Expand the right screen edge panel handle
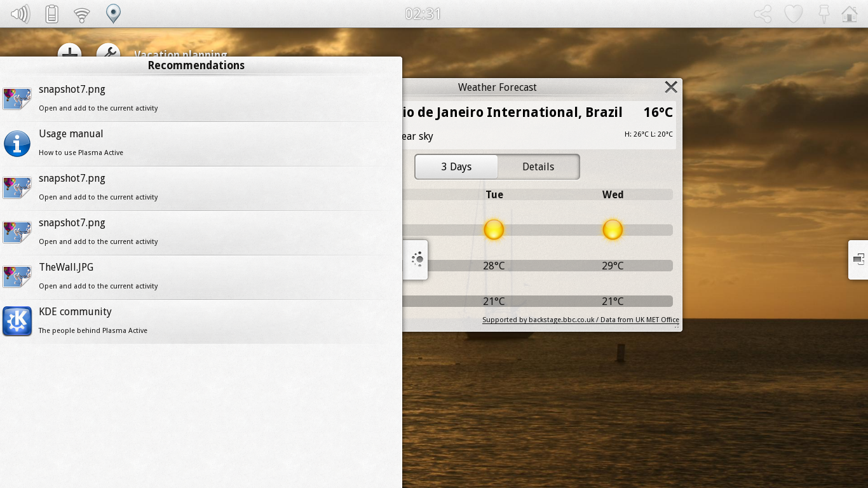The width and height of the screenshot is (868, 488). 858,259
